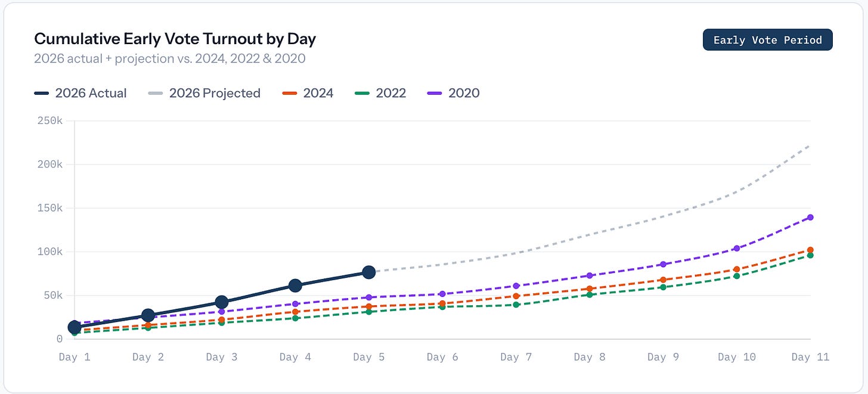Click the Early Vote Period button
Image resolution: width=868 pixels, height=394 pixels.
coord(767,40)
